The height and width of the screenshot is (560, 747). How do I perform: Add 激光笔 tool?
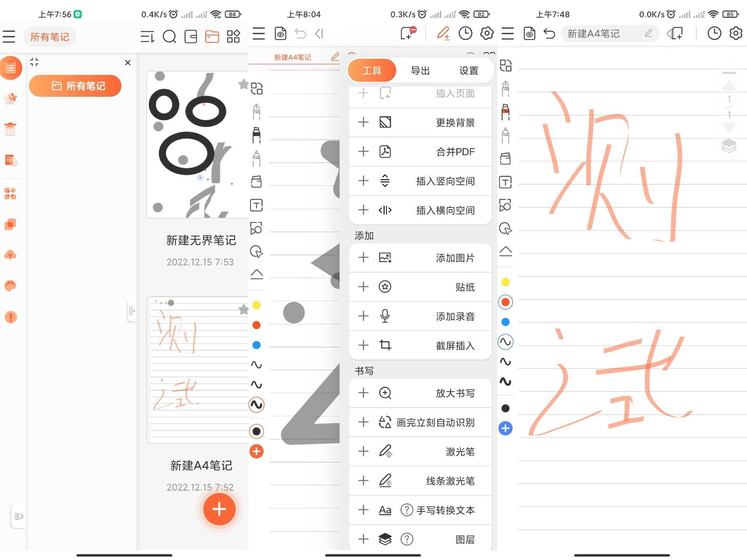363,451
